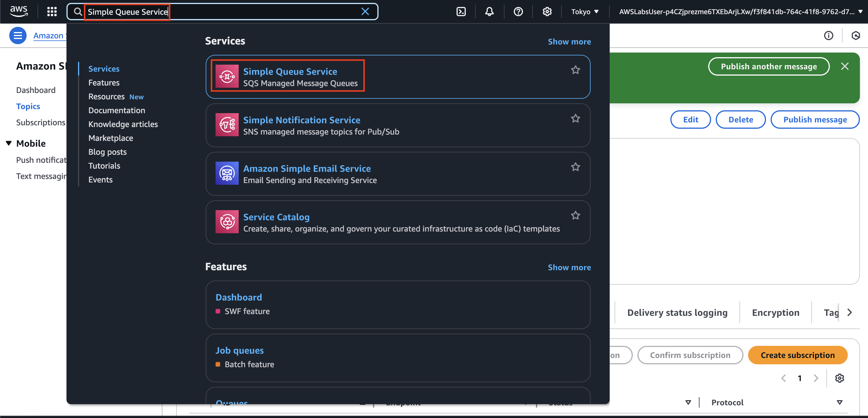The height and width of the screenshot is (418, 868).
Task: Click the Simple Notification Service icon
Action: (x=227, y=125)
